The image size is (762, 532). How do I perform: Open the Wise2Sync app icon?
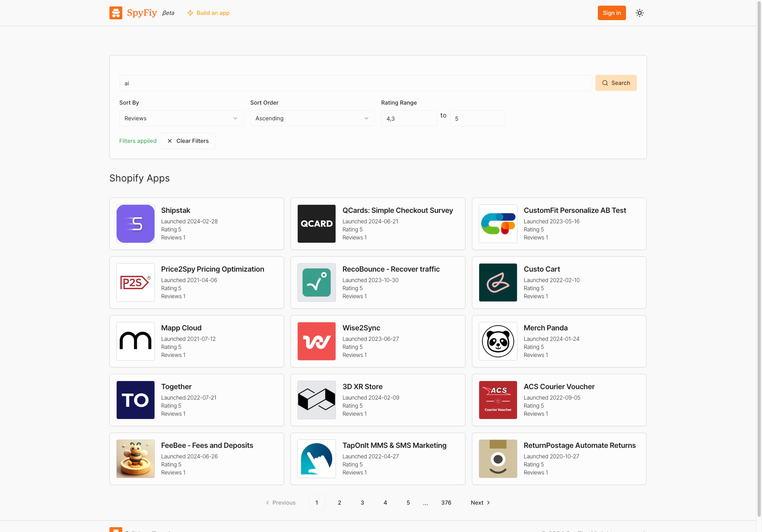pyautogui.click(x=317, y=341)
